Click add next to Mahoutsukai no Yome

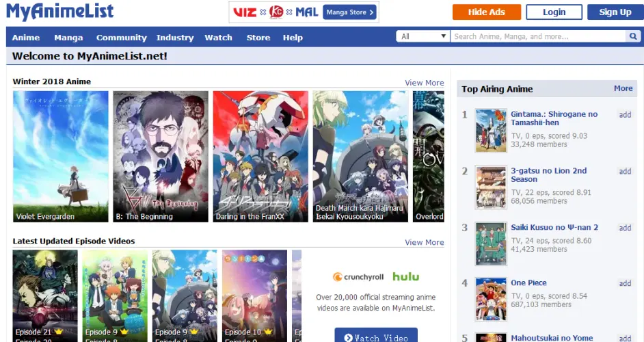[x=625, y=339]
